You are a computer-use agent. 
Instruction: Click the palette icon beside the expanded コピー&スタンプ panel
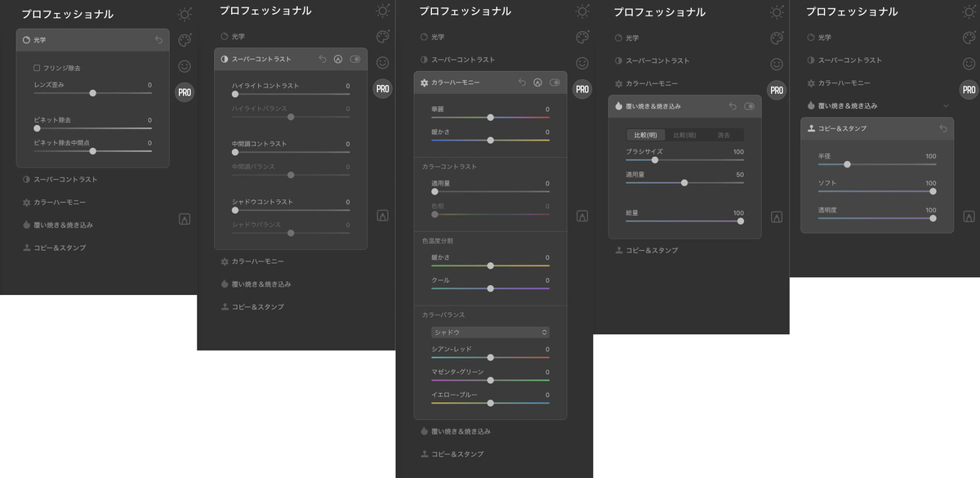click(x=969, y=38)
